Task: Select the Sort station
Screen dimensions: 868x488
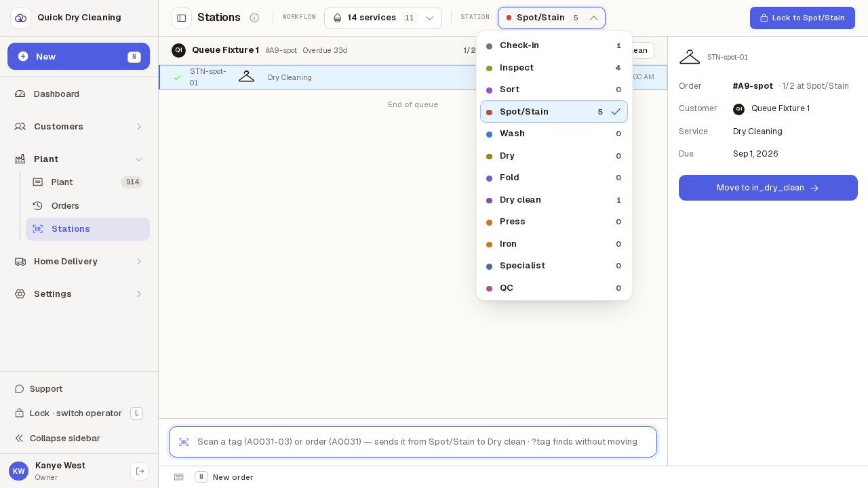Action: [554, 89]
